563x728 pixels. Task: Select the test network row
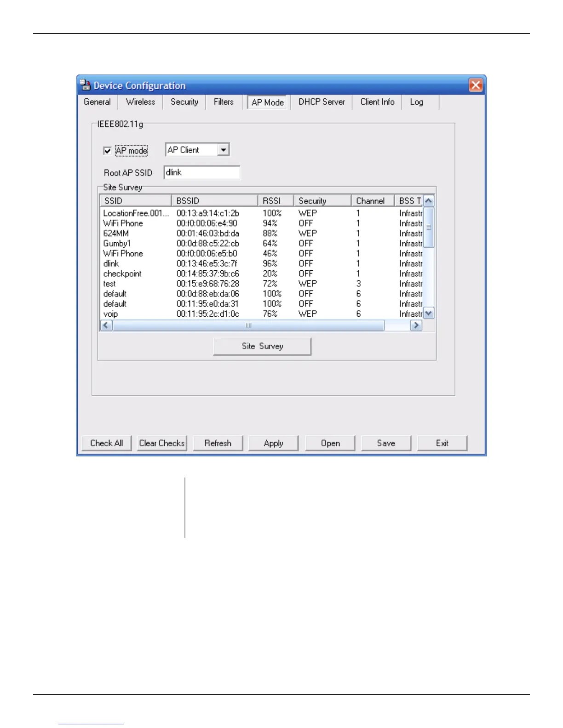[261, 284]
